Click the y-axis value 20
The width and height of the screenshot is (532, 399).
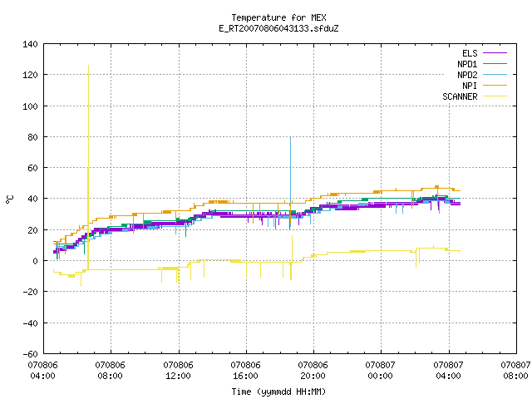click(x=32, y=230)
